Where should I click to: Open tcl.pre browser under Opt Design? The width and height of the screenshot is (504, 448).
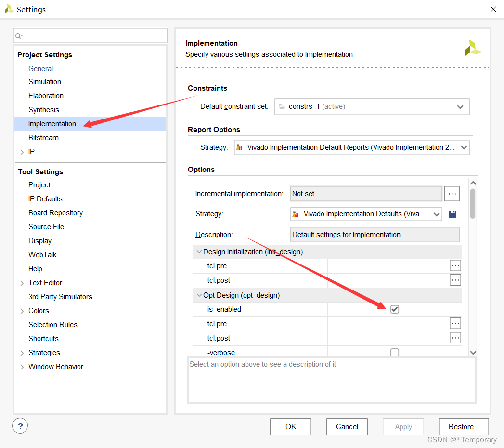455,323
